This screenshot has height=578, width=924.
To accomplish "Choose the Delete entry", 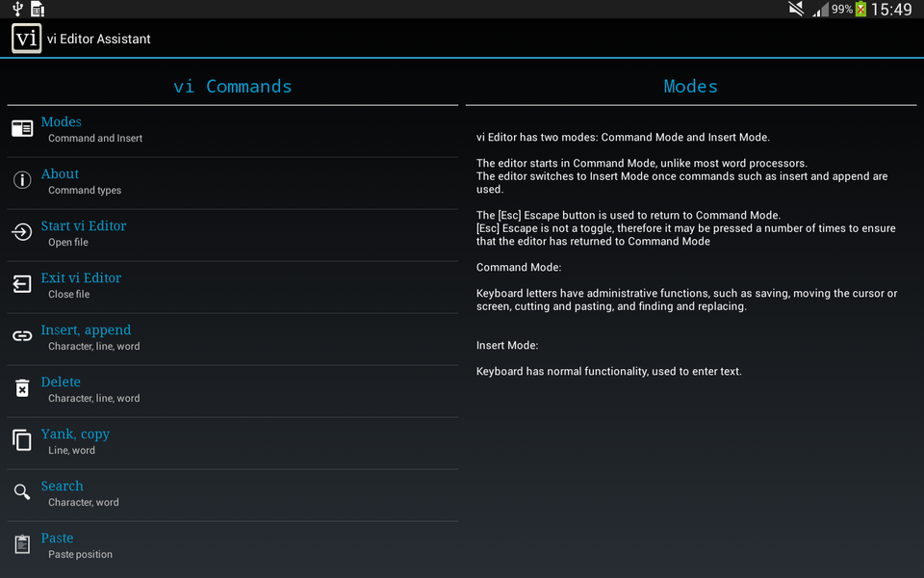I will click(232, 391).
